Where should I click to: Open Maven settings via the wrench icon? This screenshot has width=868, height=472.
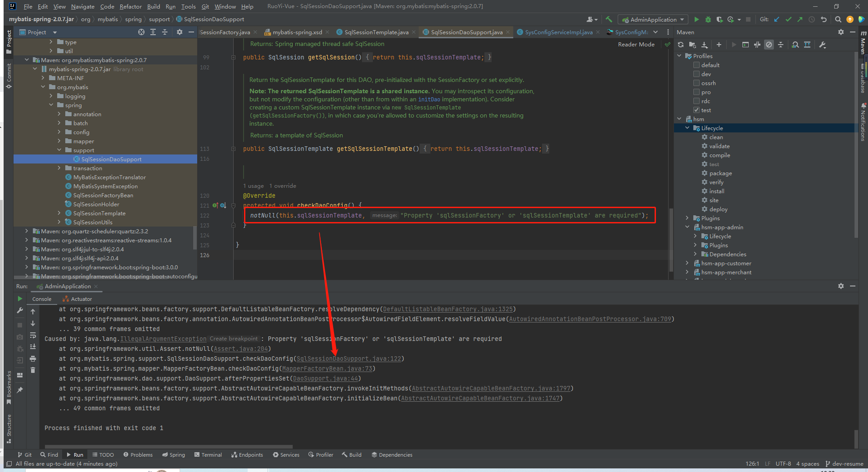click(823, 45)
